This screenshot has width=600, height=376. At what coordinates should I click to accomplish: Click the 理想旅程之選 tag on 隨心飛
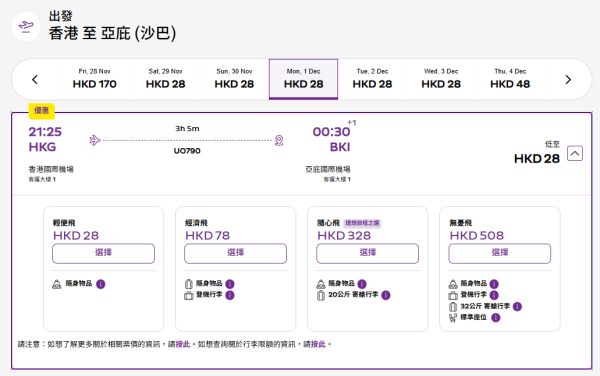[x=362, y=223]
